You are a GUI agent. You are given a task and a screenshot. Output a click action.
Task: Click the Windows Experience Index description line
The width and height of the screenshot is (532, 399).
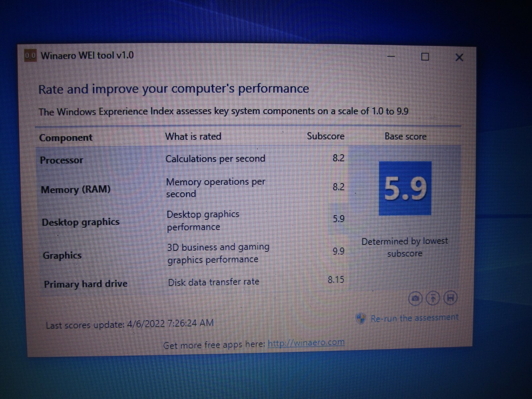(223, 111)
